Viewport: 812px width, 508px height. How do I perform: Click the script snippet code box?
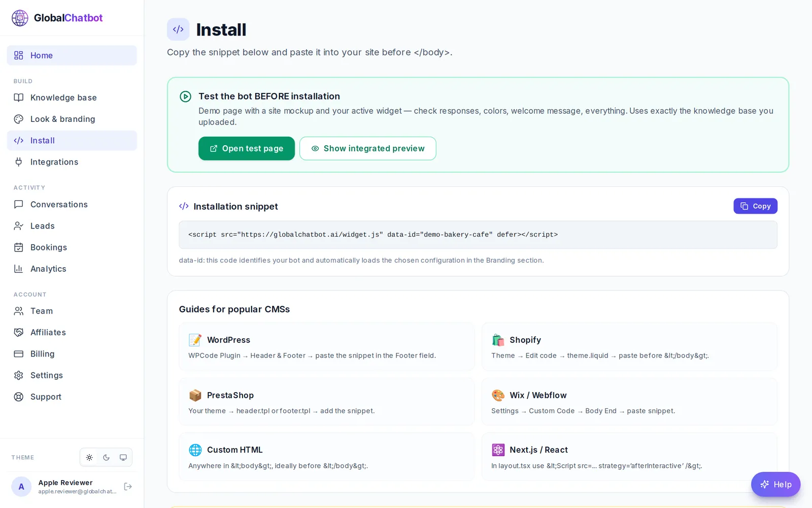click(478, 235)
